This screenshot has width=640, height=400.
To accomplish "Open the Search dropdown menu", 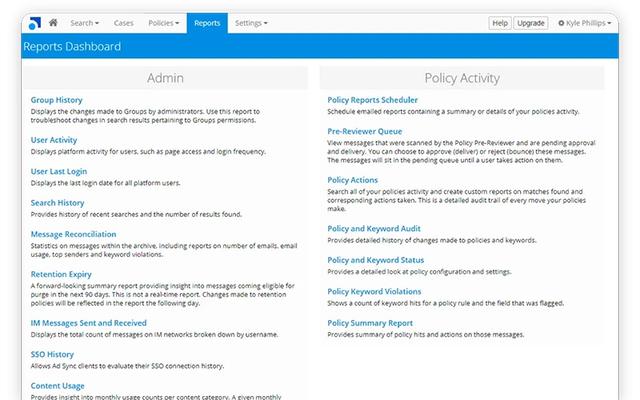I will click(x=84, y=22).
